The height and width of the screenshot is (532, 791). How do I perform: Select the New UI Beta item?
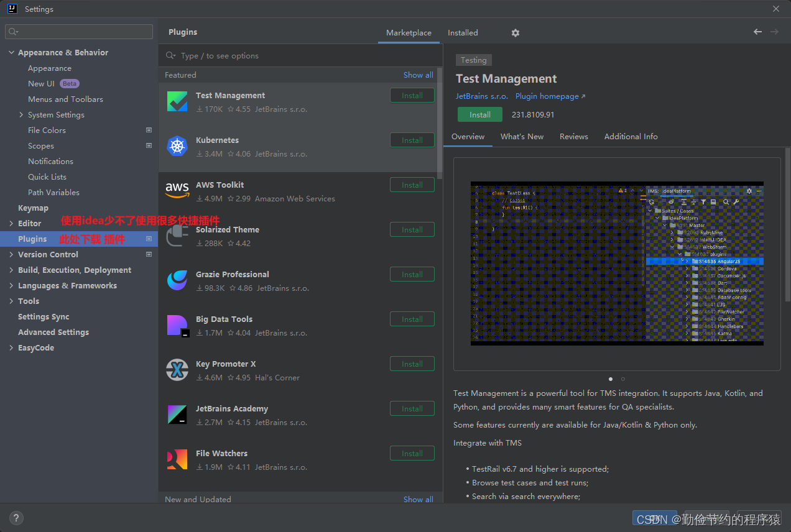point(53,84)
